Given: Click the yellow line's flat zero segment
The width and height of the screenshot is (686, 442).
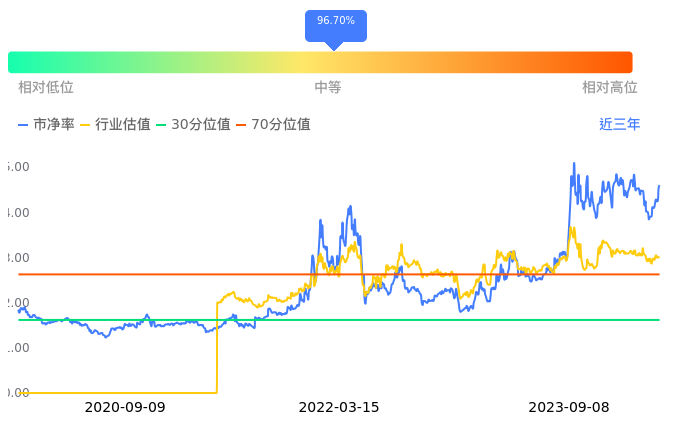Looking at the screenshot, I should pyautogui.click(x=110, y=392).
